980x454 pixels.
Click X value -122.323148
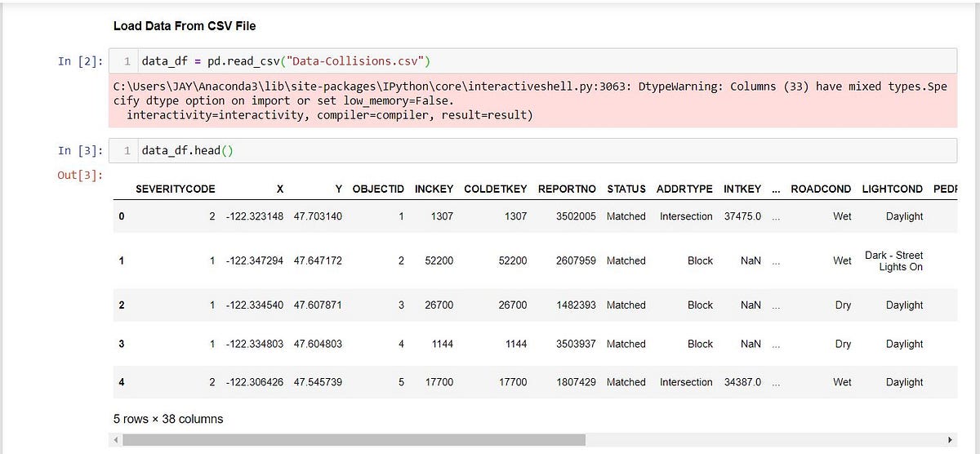click(x=255, y=216)
